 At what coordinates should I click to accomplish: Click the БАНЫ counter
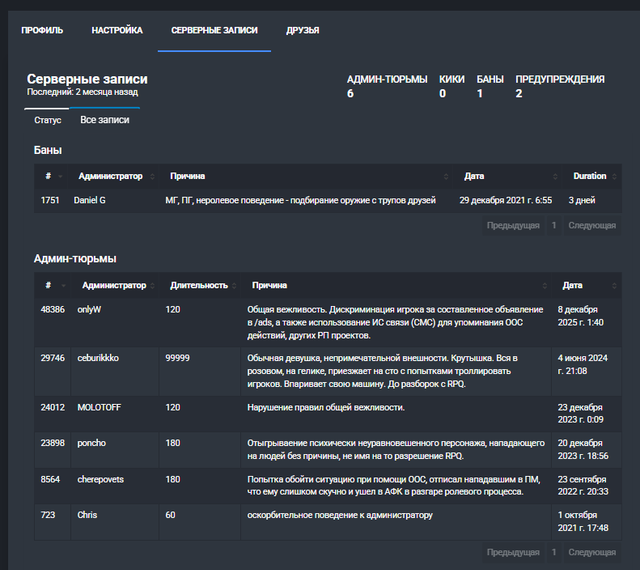(490, 87)
